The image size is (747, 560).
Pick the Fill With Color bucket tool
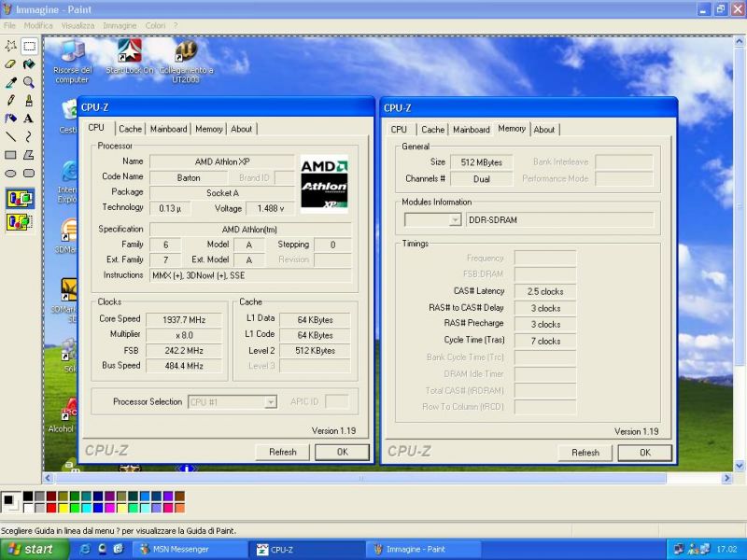click(29, 64)
